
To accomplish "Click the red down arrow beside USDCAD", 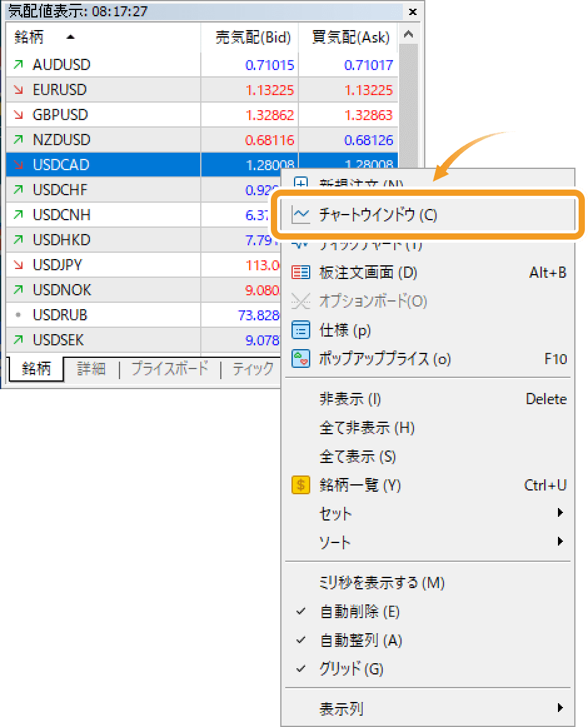I will 19,165.
